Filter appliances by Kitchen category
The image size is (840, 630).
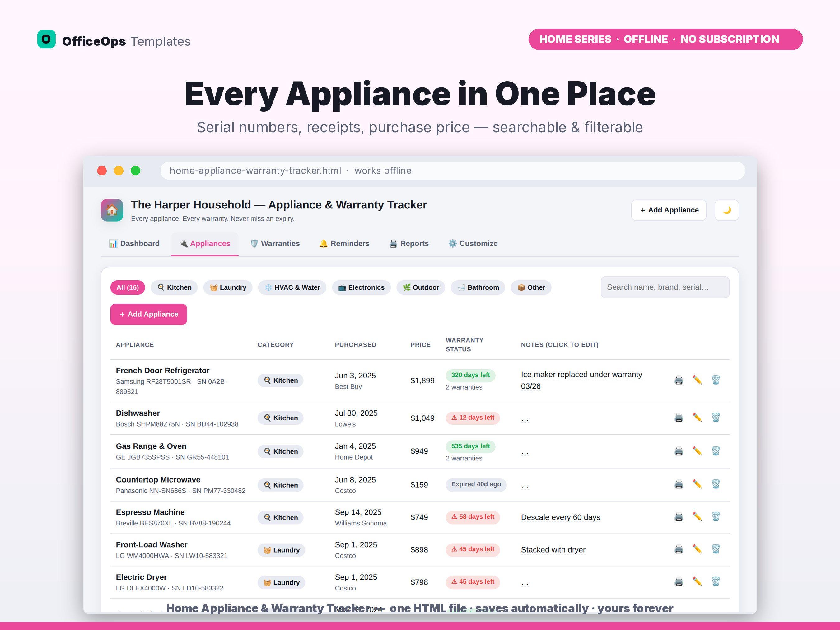click(x=174, y=287)
